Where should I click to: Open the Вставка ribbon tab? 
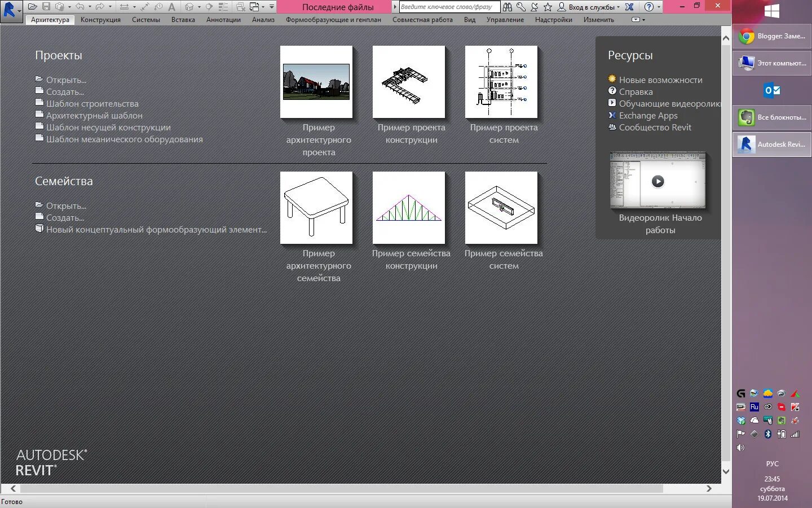[183, 19]
